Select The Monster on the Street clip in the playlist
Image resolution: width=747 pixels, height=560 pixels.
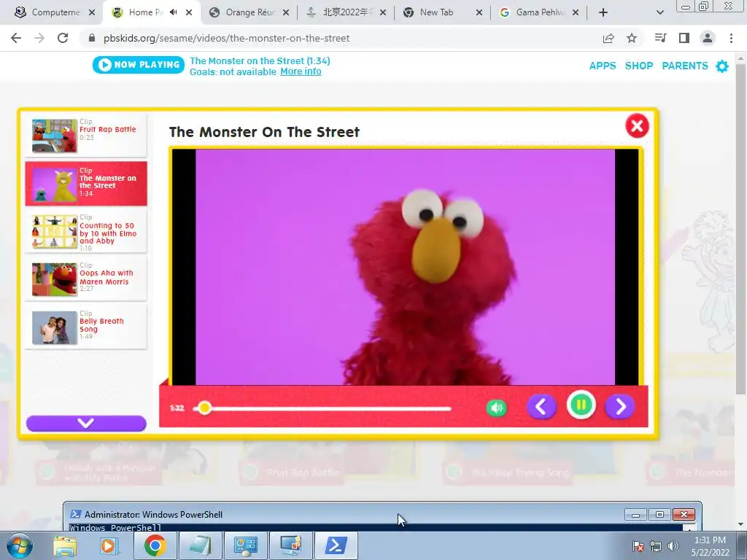click(86, 184)
